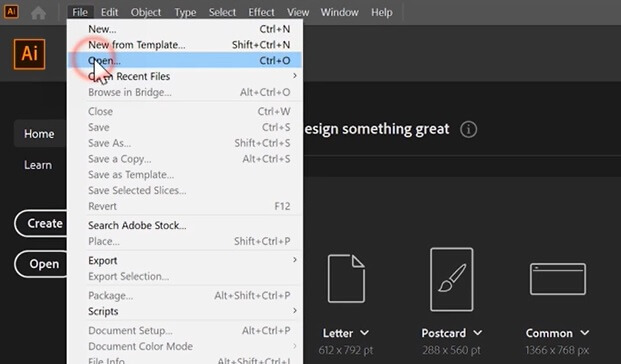Select the Postcard paintbrush preset icon

(x=451, y=279)
